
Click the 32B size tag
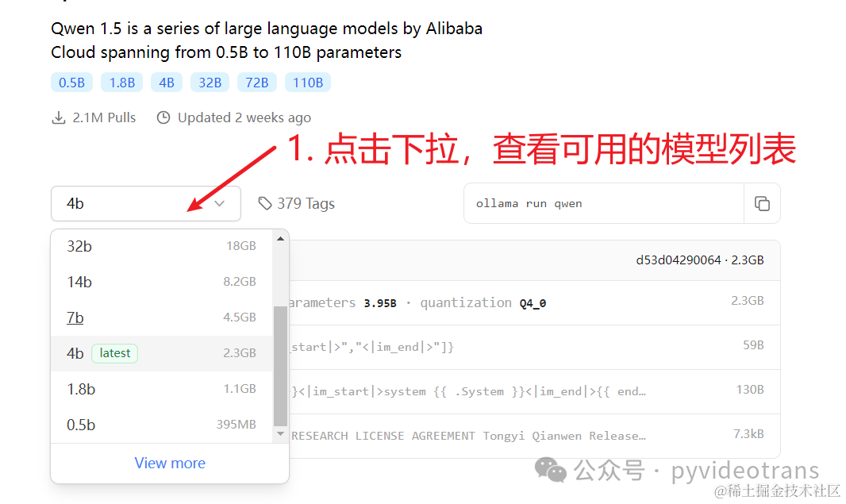pyautogui.click(x=210, y=83)
